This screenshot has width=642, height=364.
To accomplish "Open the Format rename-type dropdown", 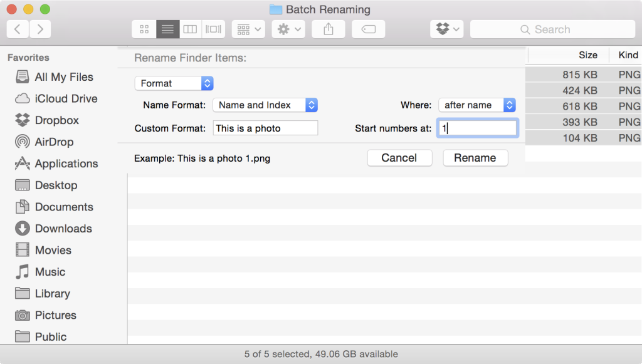I will (174, 83).
